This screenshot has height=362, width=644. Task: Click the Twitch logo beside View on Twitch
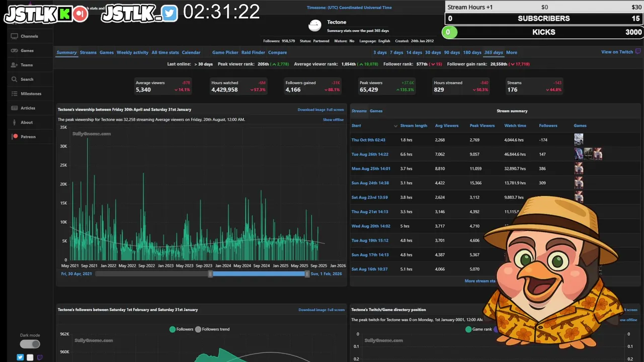click(x=638, y=52)
